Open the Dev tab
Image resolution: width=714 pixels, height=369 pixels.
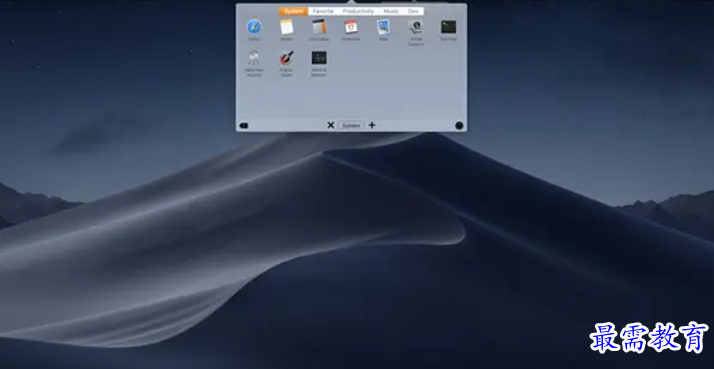[x=413, y=11]
